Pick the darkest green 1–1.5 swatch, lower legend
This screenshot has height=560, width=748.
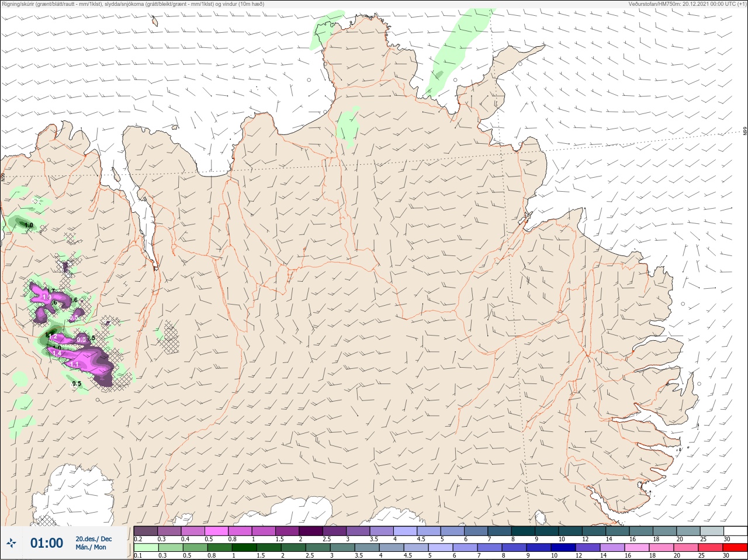(x=245, y=548)
